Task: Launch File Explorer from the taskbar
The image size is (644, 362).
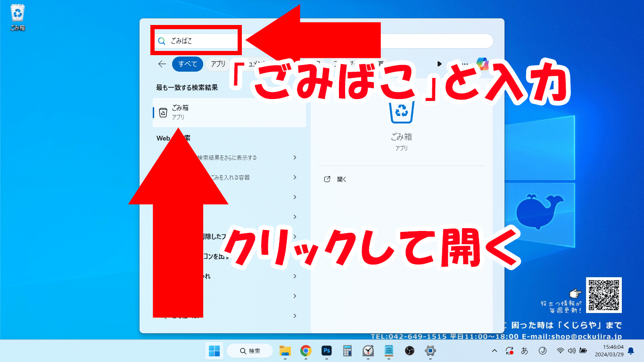Action: click(285, 351)
